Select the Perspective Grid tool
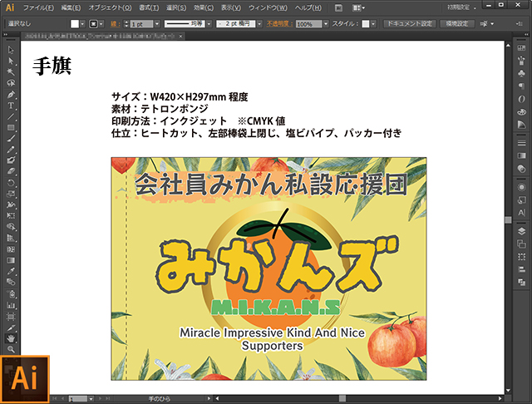 pos(11,238)
